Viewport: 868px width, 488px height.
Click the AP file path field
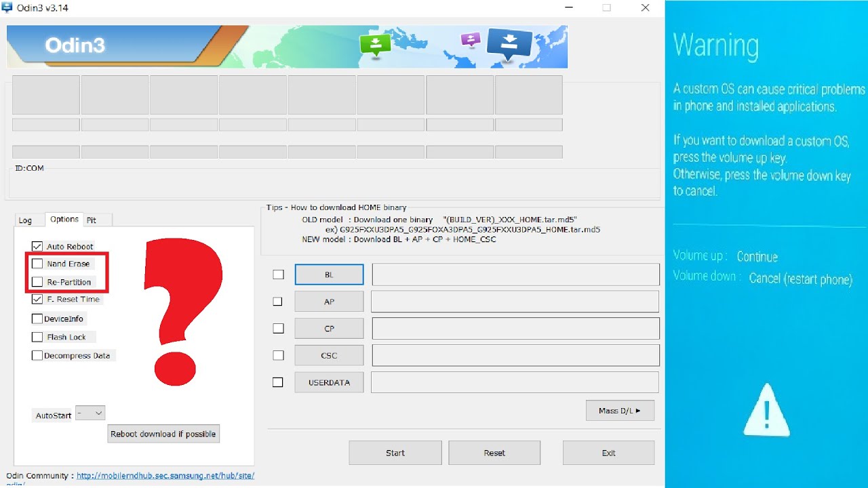(x=515, y=302)
